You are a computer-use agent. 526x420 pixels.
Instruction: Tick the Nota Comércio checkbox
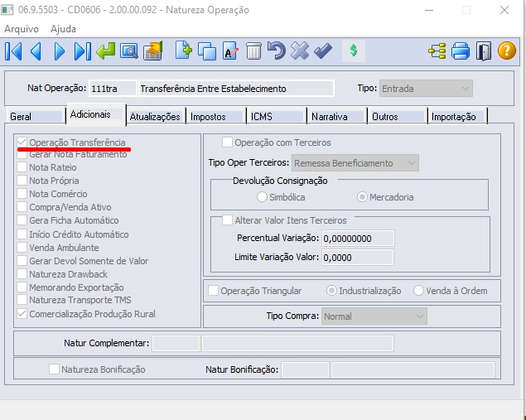pos(22,194)
